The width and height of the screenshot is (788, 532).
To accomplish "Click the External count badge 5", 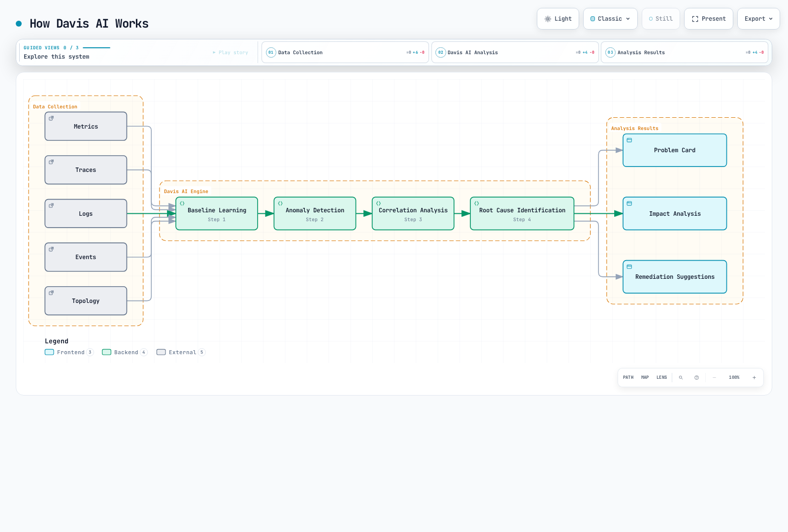I will coord(202,352).
